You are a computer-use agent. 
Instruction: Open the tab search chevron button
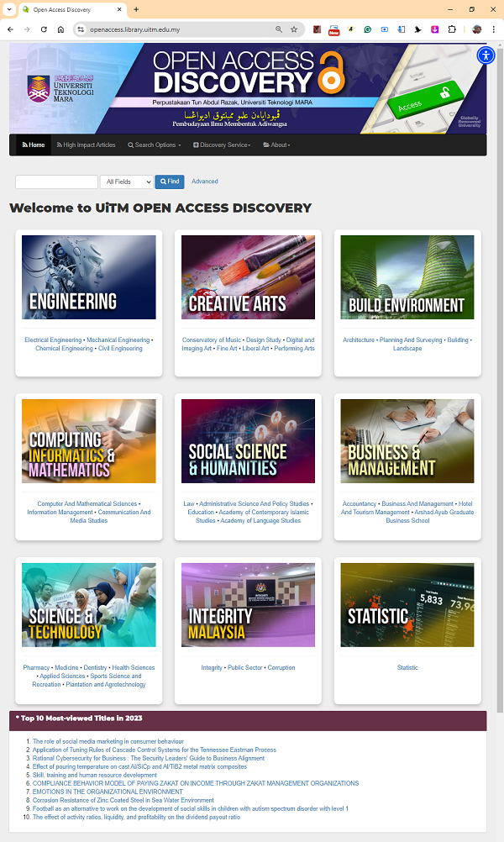[9, 10]
